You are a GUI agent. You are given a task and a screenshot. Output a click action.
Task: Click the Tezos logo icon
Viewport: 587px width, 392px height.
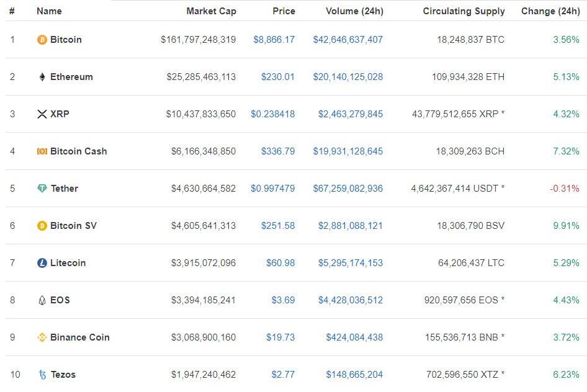[x=42, y=375]
